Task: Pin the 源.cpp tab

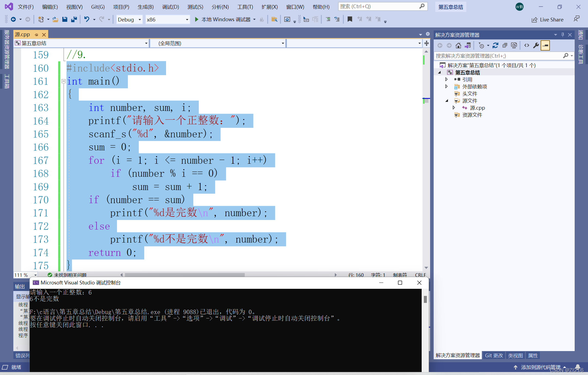Action: click(x=36, y=35)
